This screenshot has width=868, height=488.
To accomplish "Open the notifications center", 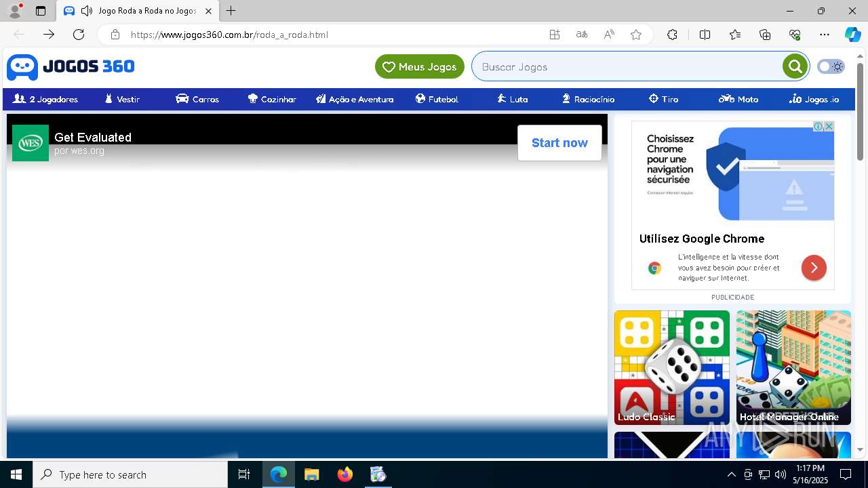I will (x=846, y=474).
